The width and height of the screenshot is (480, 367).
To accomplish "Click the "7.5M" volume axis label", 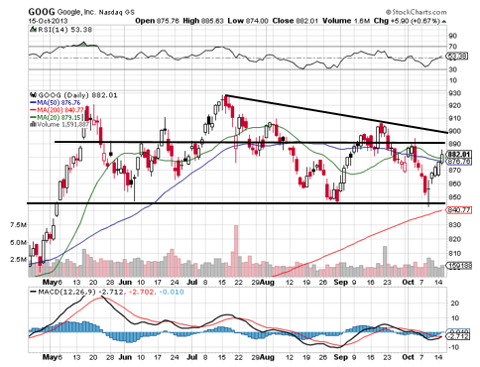I will pos(18,225).
